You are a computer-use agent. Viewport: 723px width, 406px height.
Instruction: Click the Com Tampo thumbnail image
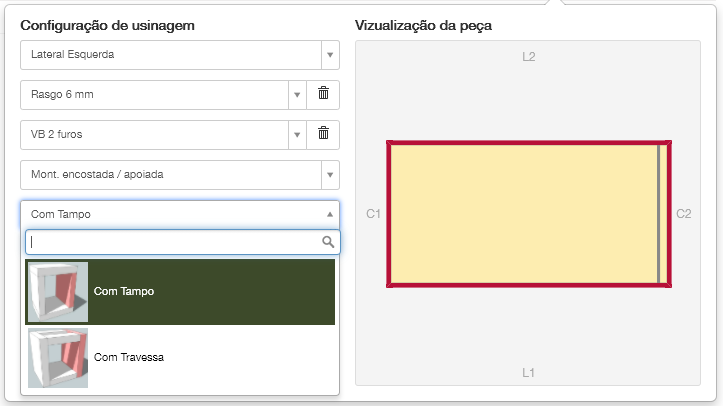pos(58,291)
